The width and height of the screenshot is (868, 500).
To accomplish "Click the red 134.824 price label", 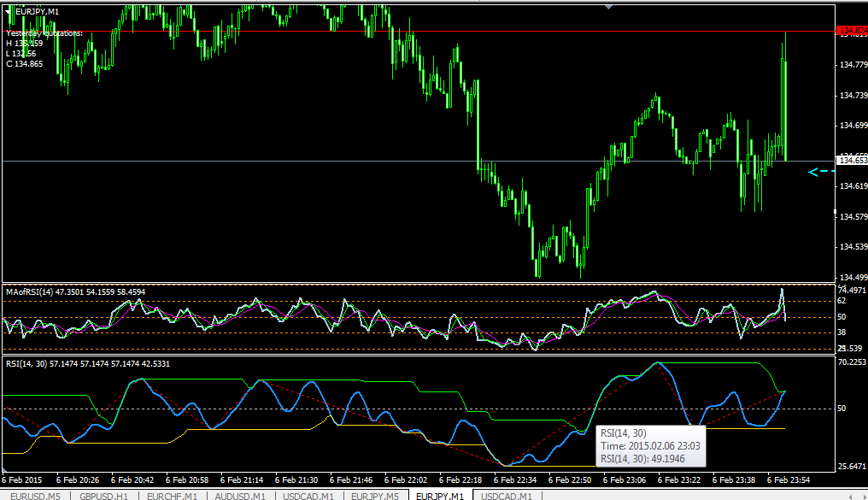I will coord(852,31).
